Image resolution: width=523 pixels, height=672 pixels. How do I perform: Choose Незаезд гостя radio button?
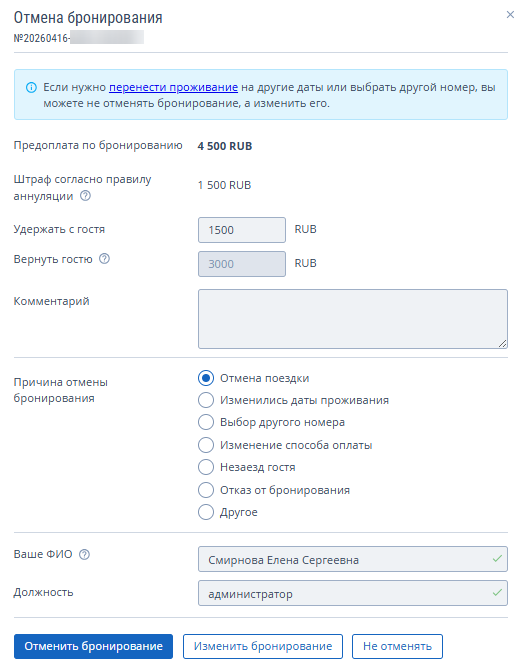point(206,467)
